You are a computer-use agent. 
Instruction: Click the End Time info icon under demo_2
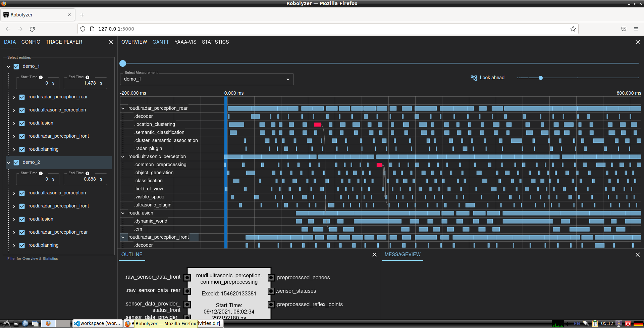[x=88, y=173]
